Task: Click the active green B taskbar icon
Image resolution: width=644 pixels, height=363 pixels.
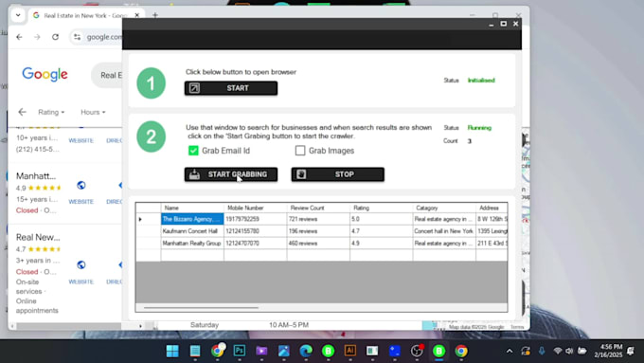Action: tap(438, 351)
